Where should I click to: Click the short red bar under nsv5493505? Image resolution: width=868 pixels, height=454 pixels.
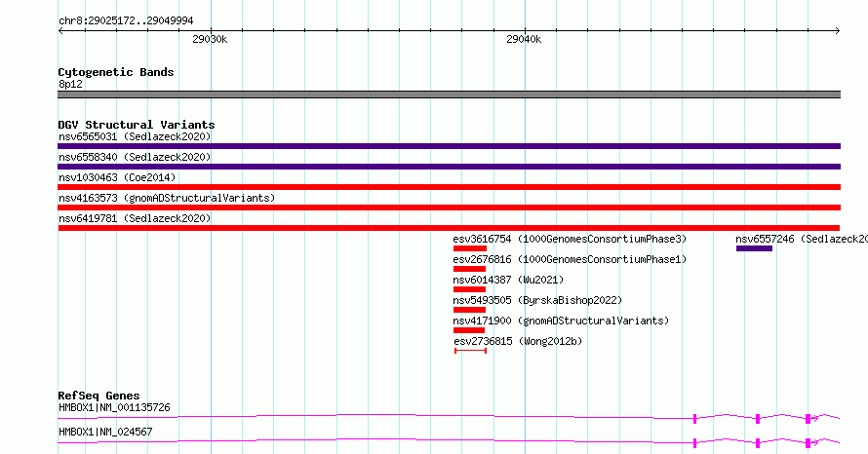[469, 310]
